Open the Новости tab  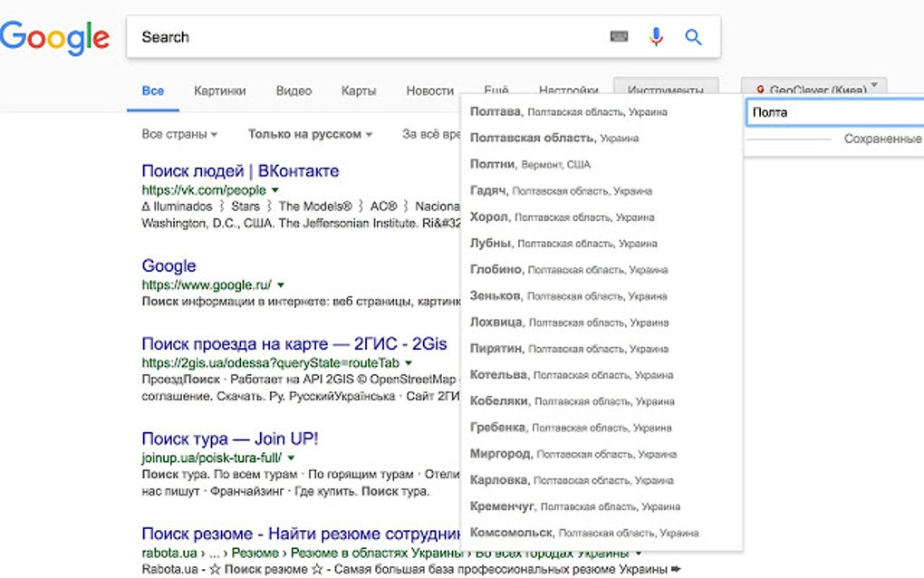[429, 91]
